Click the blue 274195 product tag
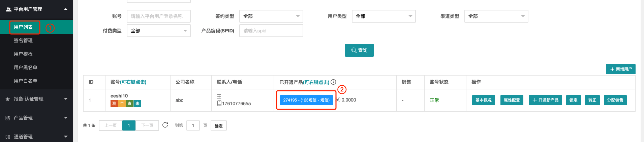The width and height of the screenshot is (644, 142). pyautogui.click(x=306, y=100)
